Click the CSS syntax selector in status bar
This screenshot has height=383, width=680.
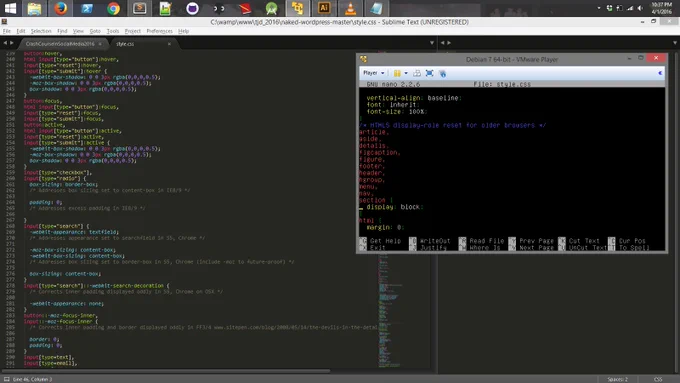(658, 379)
